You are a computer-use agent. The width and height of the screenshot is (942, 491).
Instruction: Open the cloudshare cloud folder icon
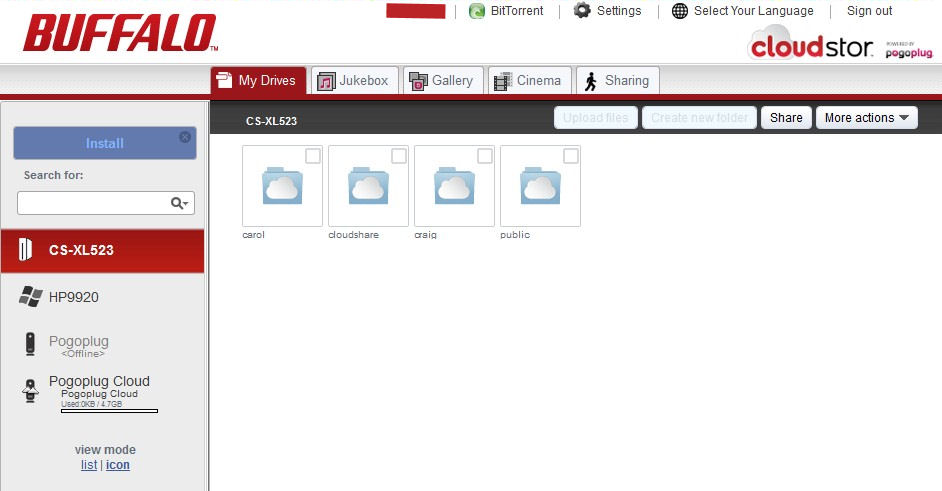[368, 186]
